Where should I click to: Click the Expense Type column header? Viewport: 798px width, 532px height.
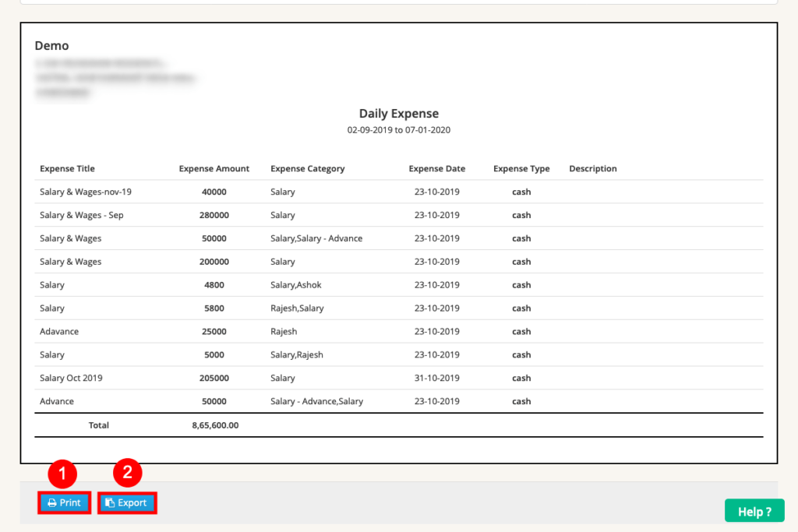(x=521, y=168)
